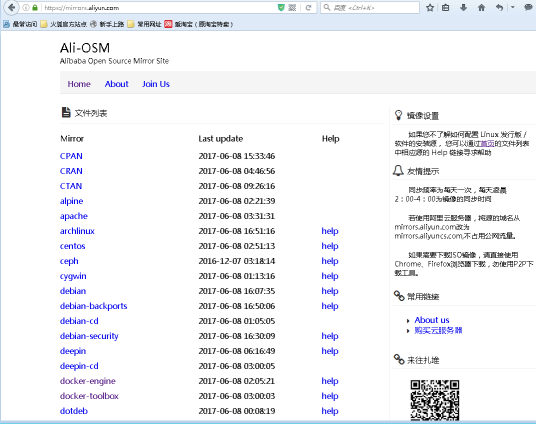536x424 pixels.
Task: Open help for ceph
Action: tap(330, 261)
